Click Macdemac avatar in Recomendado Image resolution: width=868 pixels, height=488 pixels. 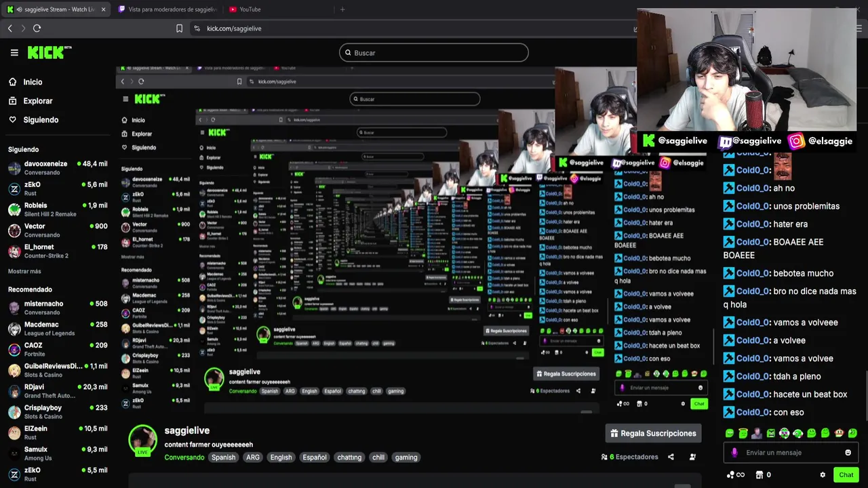[14, 329]
